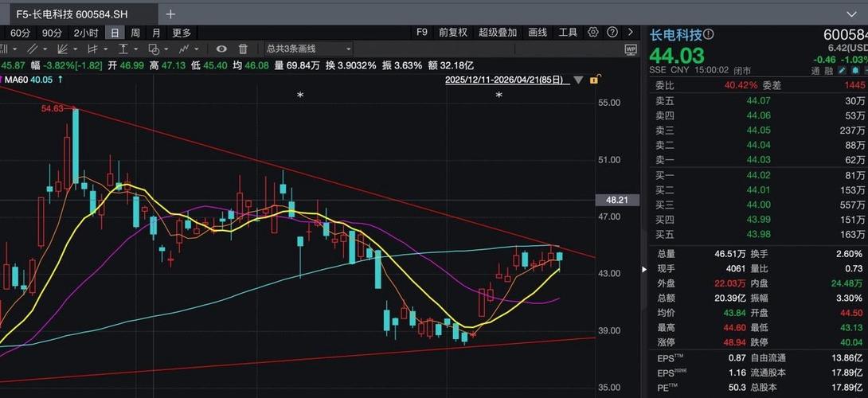Click 买五 row price 43.98

click(758, 234)
